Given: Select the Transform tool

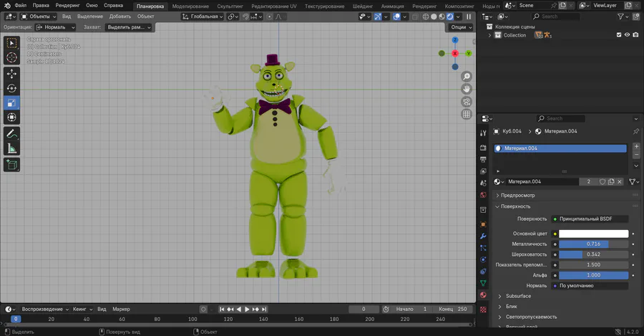Looking at the screenshot, I should click(11, 117).
